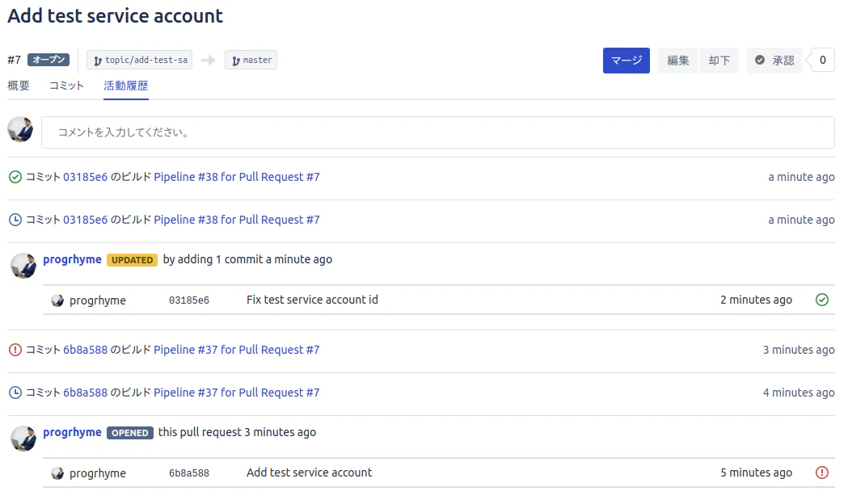
Task: Click small avatar in Add test service account row
Action: tap(57, 473)
